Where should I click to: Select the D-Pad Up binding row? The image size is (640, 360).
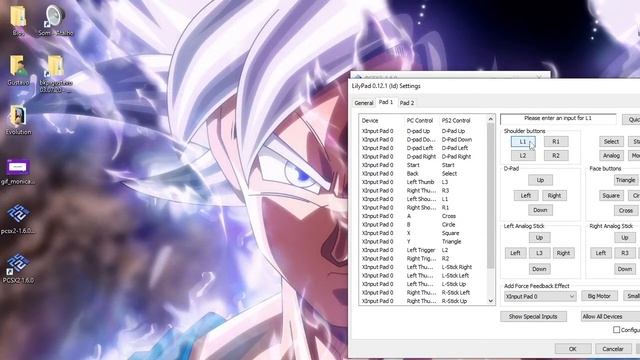[x=423, y=131]
